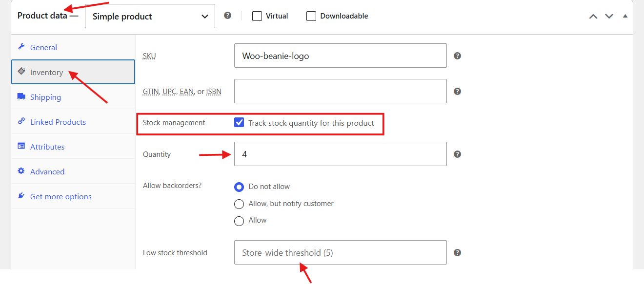
Task: Move Product data panel up
Action: 593,16
